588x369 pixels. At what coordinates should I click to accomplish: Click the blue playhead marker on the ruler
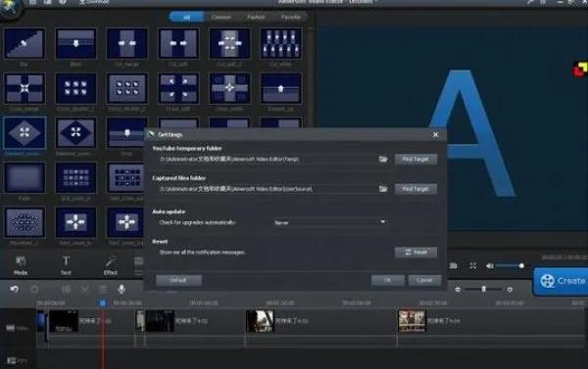coord(102,302)
